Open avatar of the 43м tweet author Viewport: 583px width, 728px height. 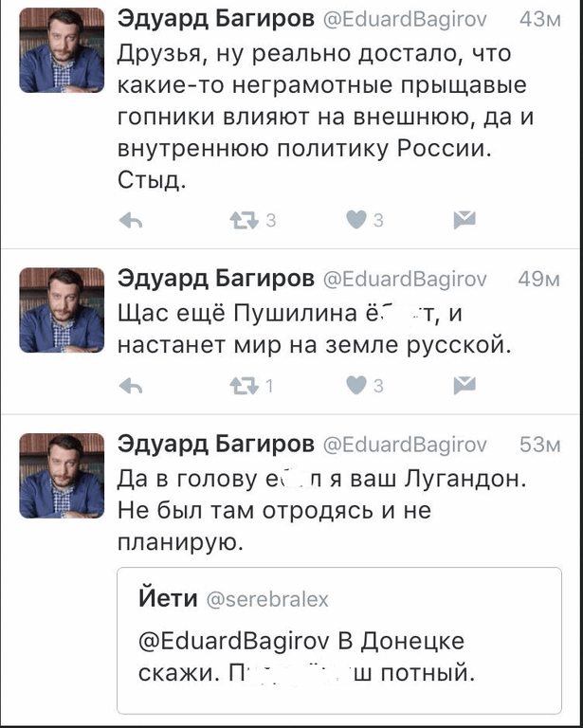[62, 50]
